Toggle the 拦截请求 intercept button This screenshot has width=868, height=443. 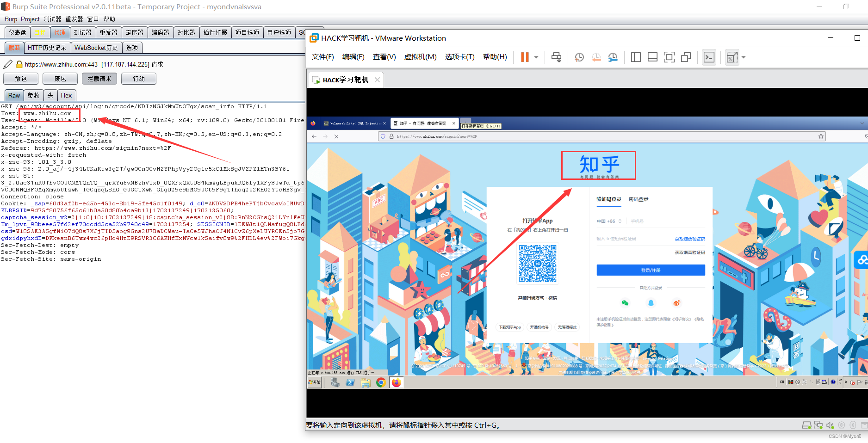point(99,79)
